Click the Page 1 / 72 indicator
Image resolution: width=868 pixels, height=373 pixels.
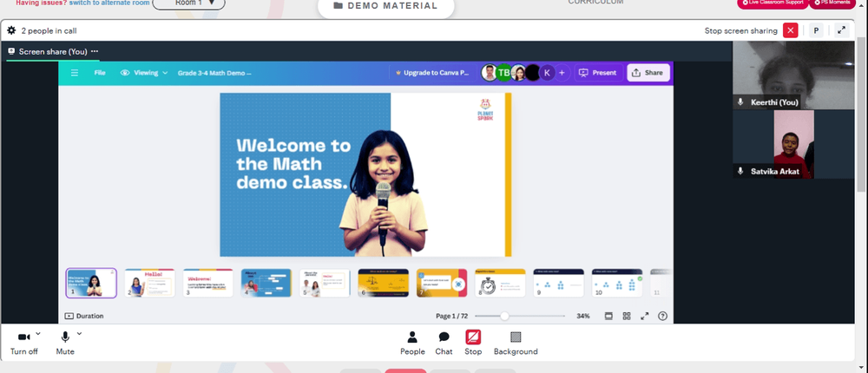[x=451, y=316]
